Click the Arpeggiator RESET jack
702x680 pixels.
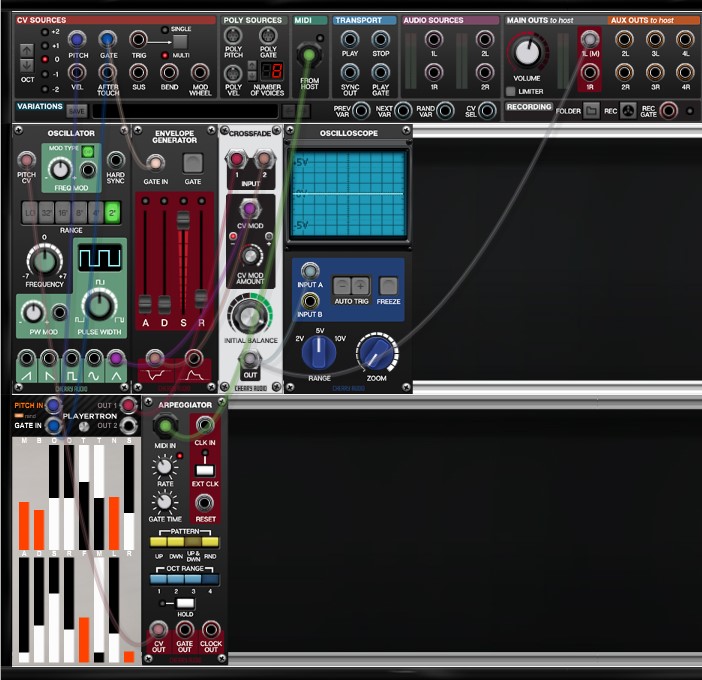point(204,503)
